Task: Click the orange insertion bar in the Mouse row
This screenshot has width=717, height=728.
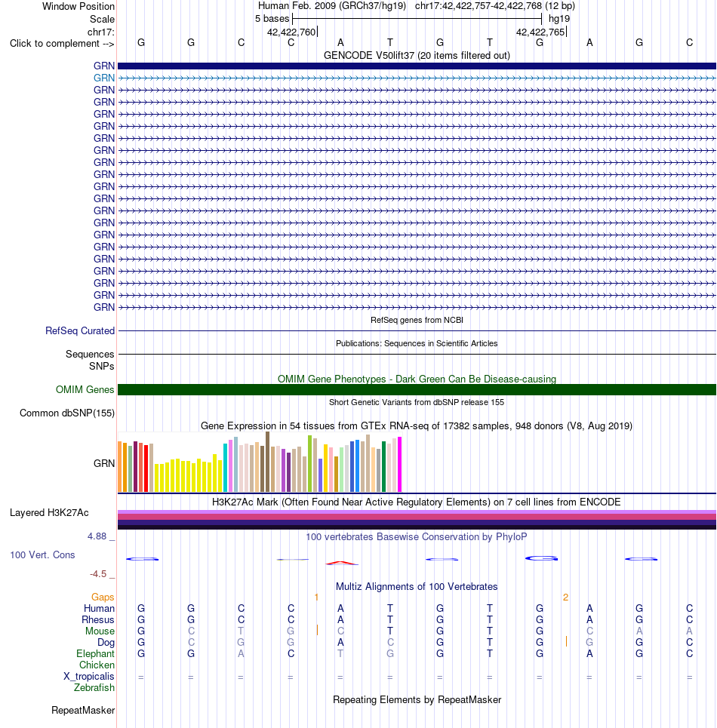Action: click(317, 630)
